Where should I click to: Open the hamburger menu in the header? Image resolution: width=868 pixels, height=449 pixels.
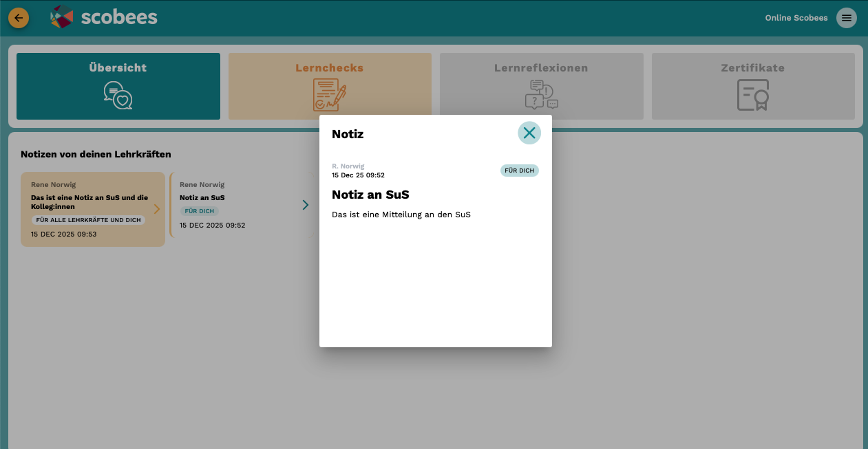point(846,18)
